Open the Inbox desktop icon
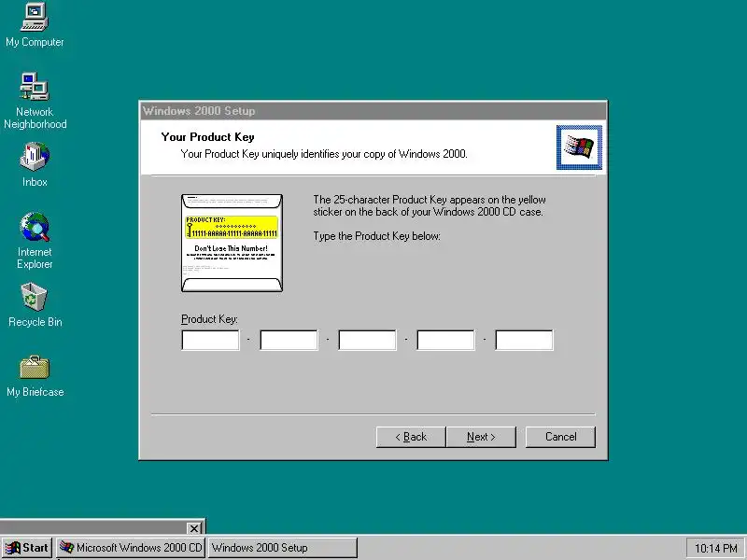The width and height of the screenshot is (747, 560). 35,164
